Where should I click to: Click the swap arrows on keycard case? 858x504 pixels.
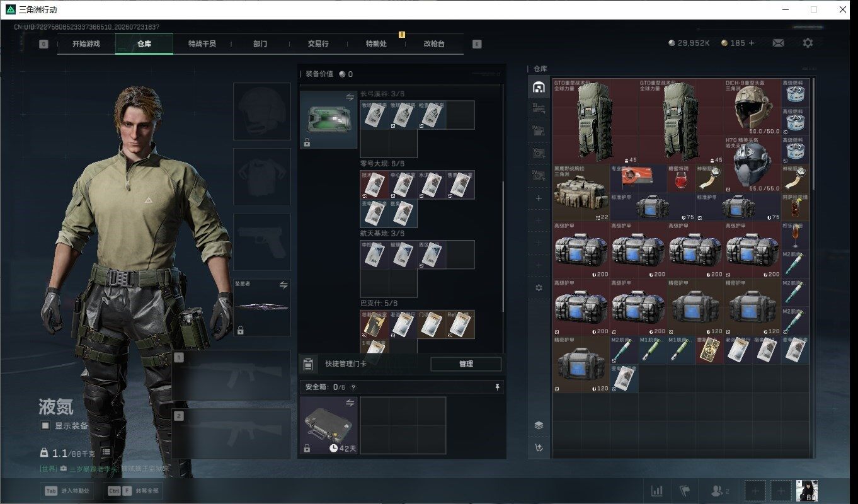click(350, 97)
